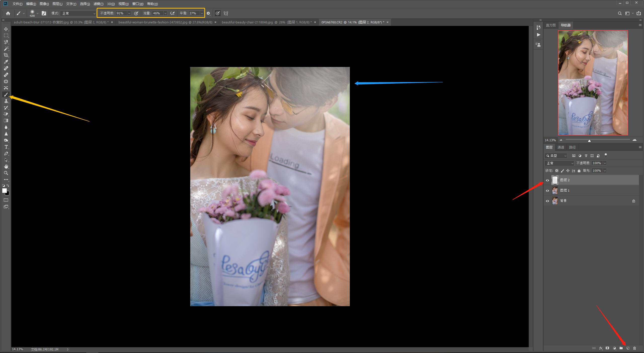This screenshot has height=353, width=644.
Task: Hide the 背景 layer eye
Action: [x=547, y=201]
